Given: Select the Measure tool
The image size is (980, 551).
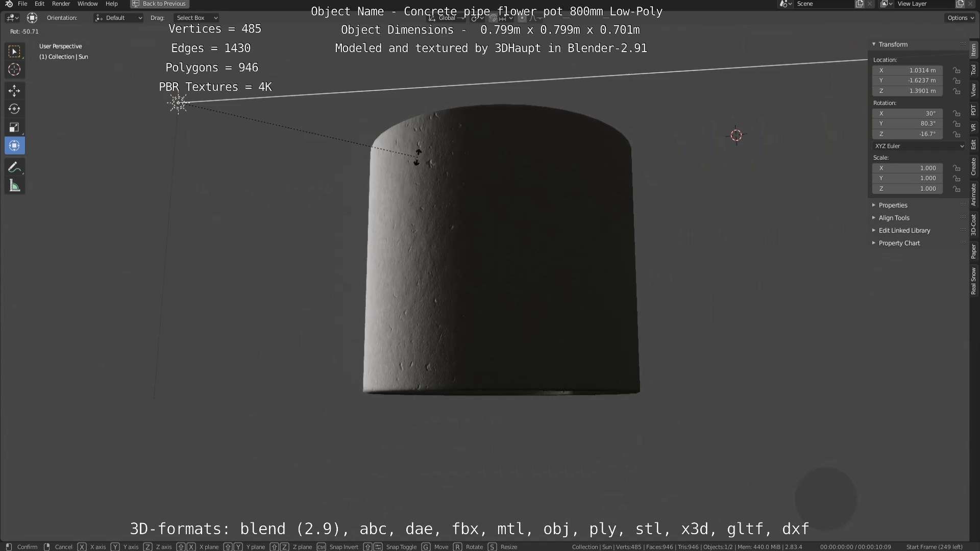Looking at the screenshot, I should point(14,186).
